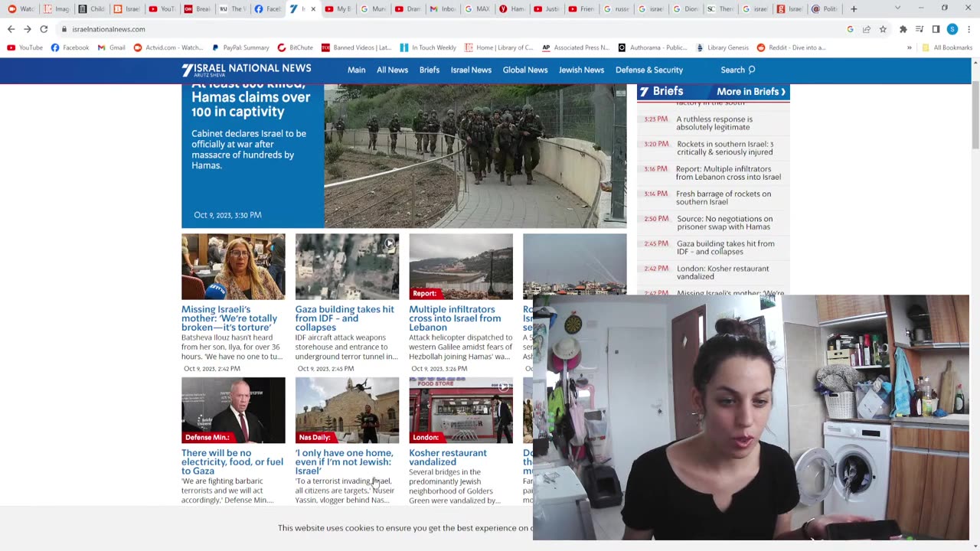Viewport: 980px width, 551px height.
Task: Open the share page icon in address bar
Action: pos(867,29)
